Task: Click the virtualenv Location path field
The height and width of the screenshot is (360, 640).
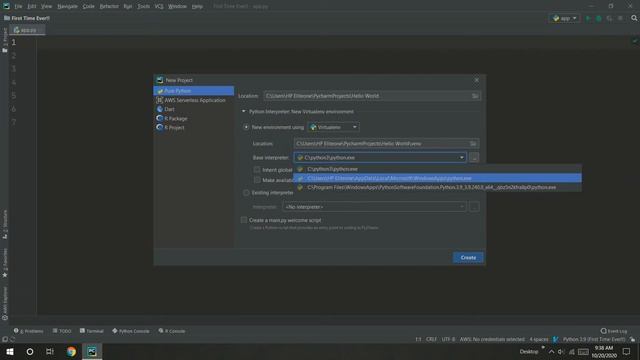Action: click(x=381, y=144)
